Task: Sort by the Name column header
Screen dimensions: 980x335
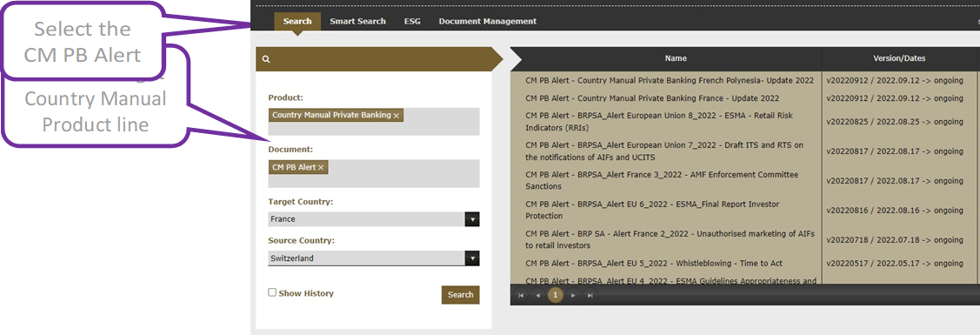Action: click(676, 59)
